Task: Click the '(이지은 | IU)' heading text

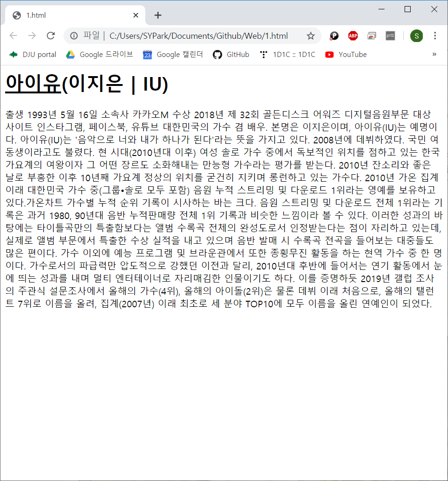Action: (x=115, y=84)
